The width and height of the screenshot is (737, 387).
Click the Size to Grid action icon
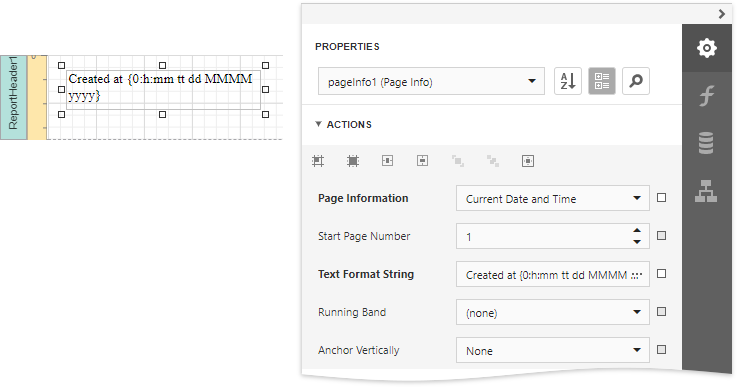point(353,161)
